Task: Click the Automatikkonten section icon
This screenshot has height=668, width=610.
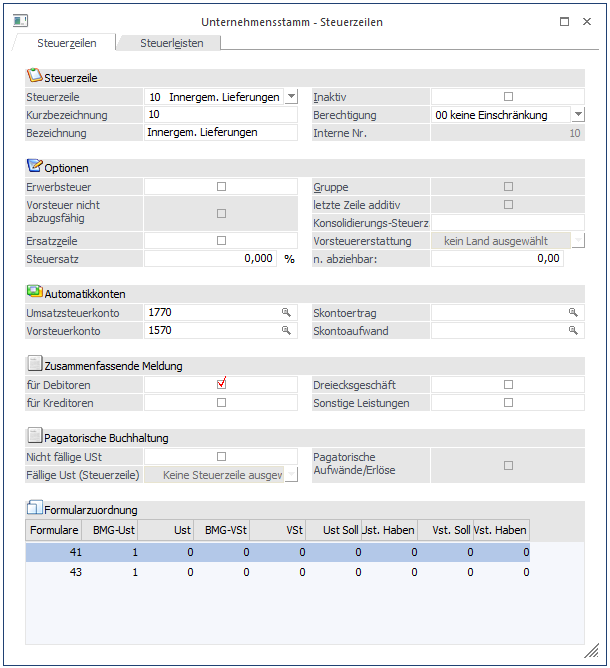Action: click(35, 292)
